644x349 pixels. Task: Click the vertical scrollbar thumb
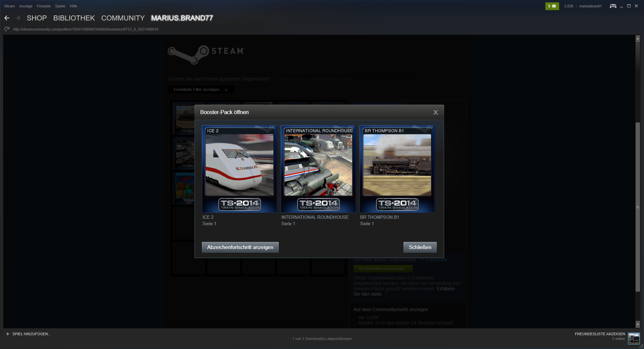pyautogui.click(x=638, y=207)
